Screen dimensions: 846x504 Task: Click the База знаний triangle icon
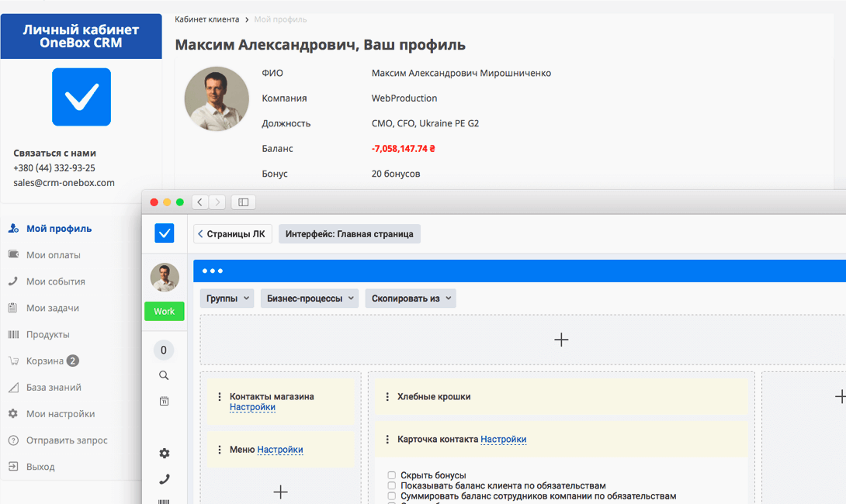click(13, 387)
